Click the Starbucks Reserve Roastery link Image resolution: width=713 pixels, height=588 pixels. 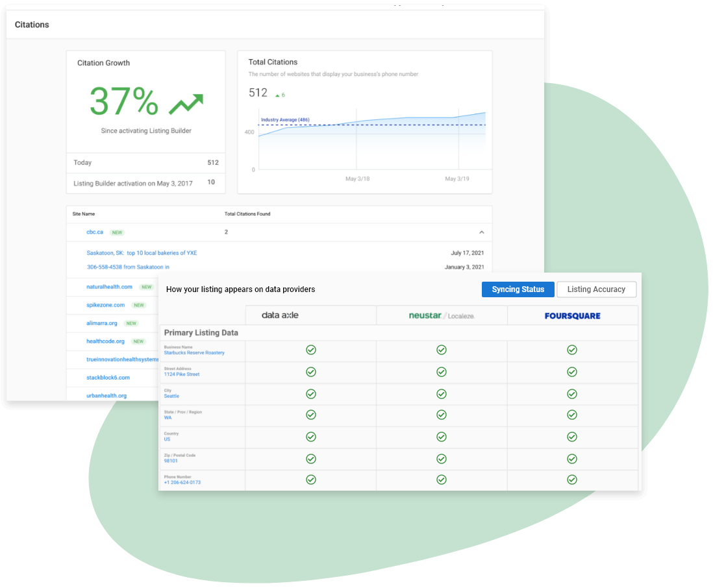pos(194,353)
